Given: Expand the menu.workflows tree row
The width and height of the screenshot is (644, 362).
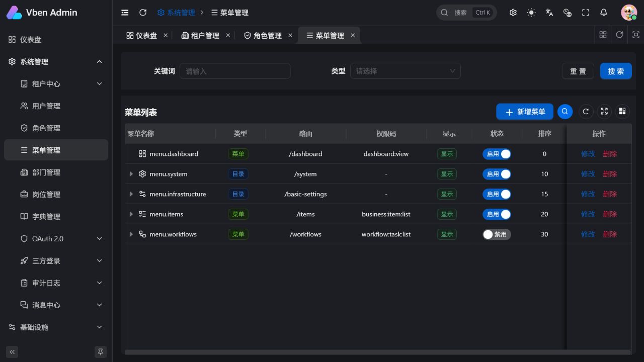Looking at the screenshot, I should 131,234.
